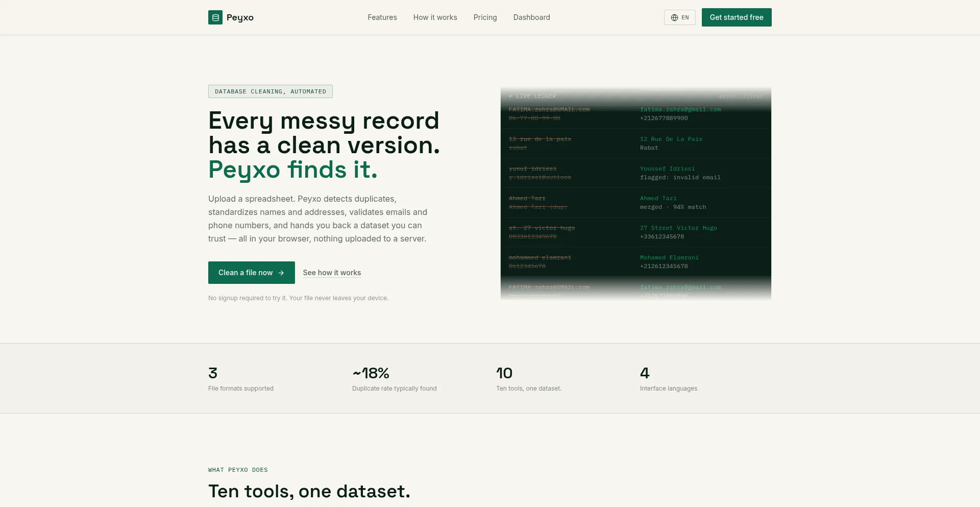Click the struck-through st. 27 victor hugo entry

542,228
